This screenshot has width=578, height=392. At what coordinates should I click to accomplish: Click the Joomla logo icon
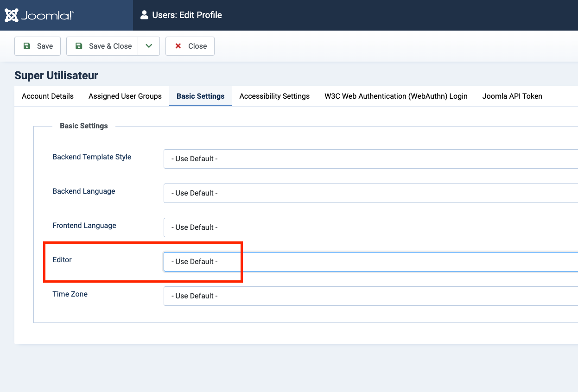[x=12, y=15]
